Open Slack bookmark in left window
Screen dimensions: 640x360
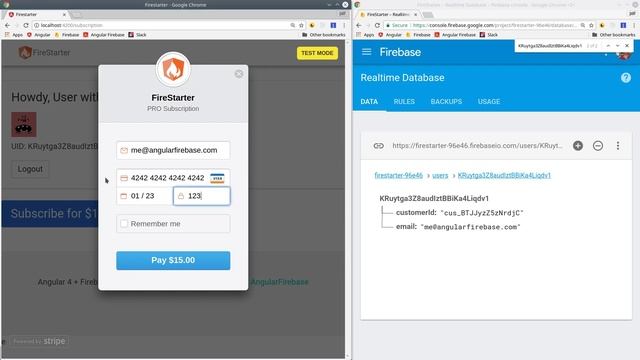click(138, 35)
